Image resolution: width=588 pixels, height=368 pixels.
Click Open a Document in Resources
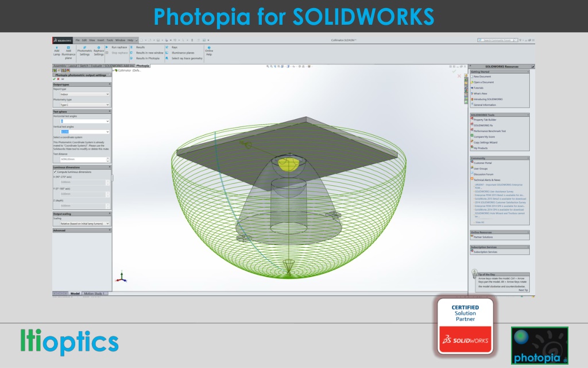tap(483, 82)
